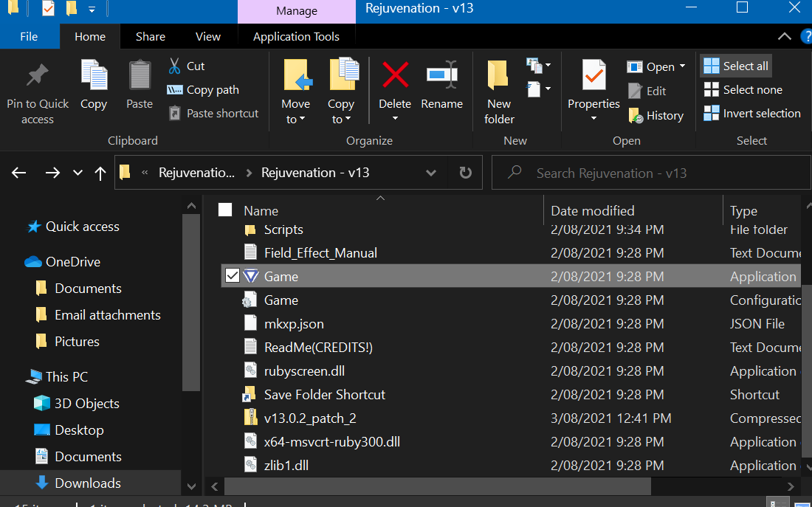Click the Copy icon in Clipboard group
Viewport: 812px width, 507px height.
click(94, 75)
